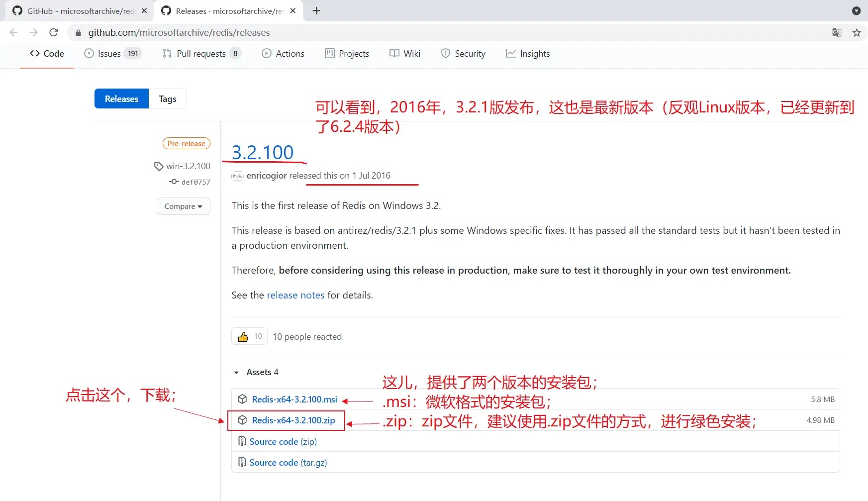Click the browser back arrow
The height and width of the screenshot is (501, 868).
[14, 32]
